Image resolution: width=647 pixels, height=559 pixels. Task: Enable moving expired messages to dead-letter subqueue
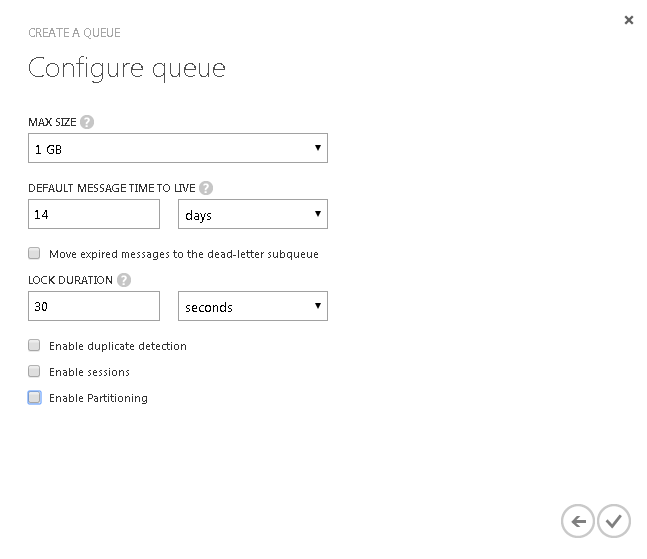(34, 254)
